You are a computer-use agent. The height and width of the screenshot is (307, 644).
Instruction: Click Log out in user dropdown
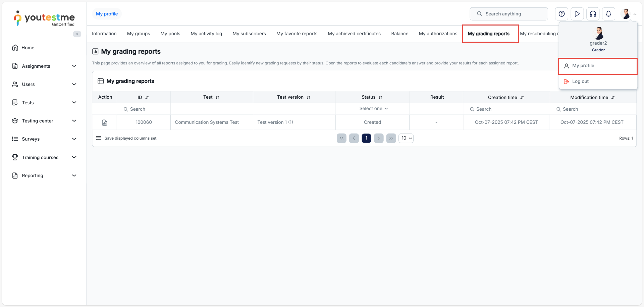(580, 82)
